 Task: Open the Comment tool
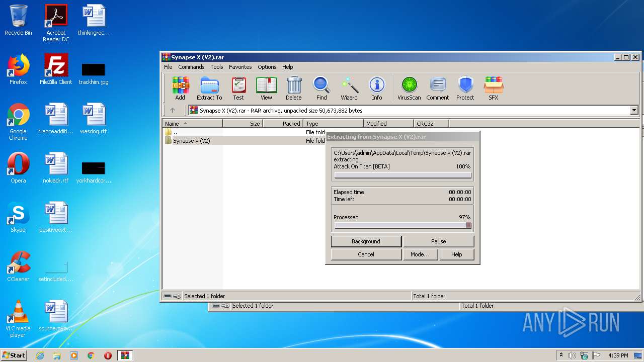438,88
